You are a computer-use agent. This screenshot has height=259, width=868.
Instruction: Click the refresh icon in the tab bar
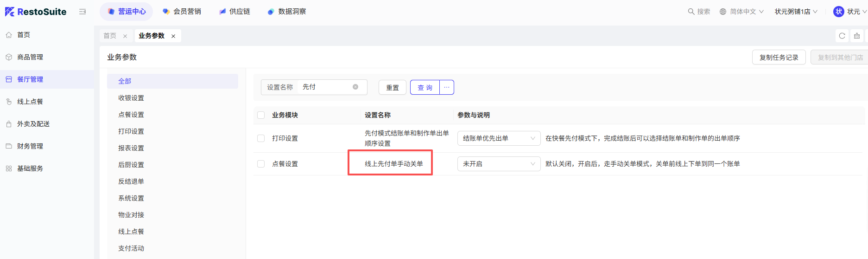842,36
